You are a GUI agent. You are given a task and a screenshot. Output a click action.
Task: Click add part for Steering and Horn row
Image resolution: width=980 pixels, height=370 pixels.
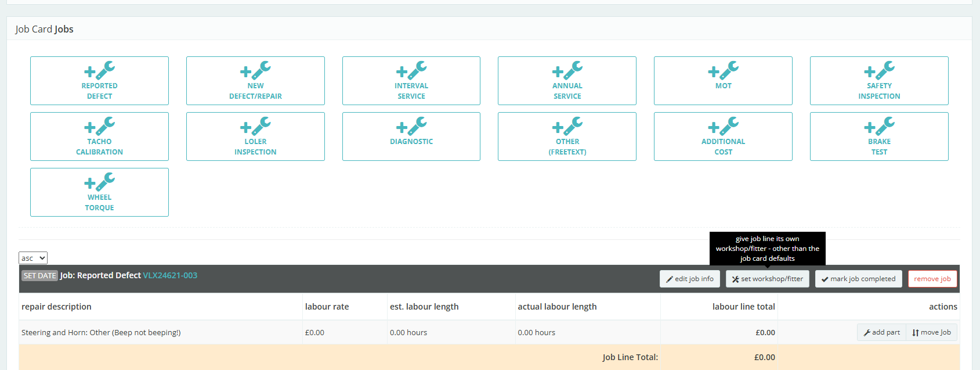[x=881, y=332]
